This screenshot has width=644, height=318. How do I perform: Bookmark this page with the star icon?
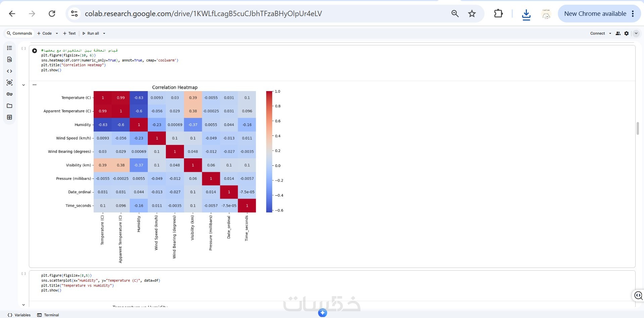click(x=472, y=13)
